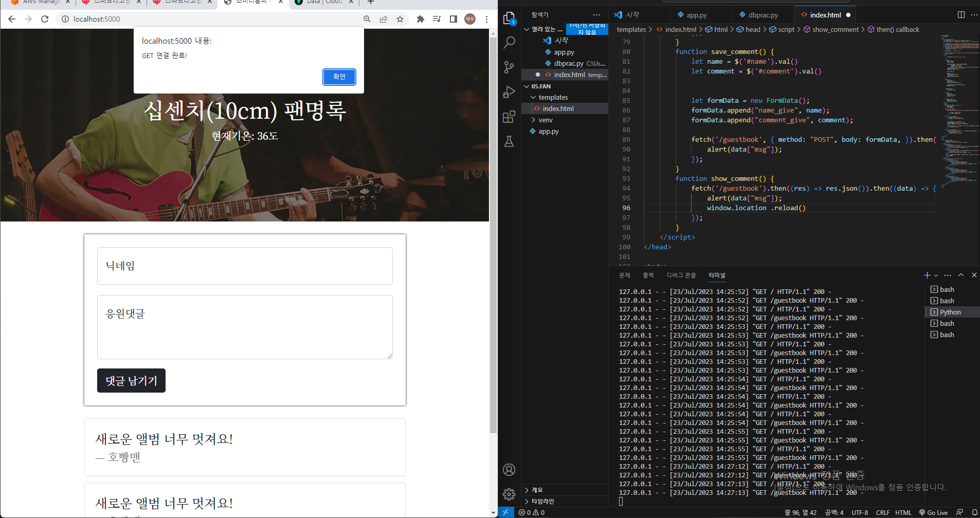This screenshot has width=980, height=518.
Task: Open Run and Debug view
Action: (509, 92)
